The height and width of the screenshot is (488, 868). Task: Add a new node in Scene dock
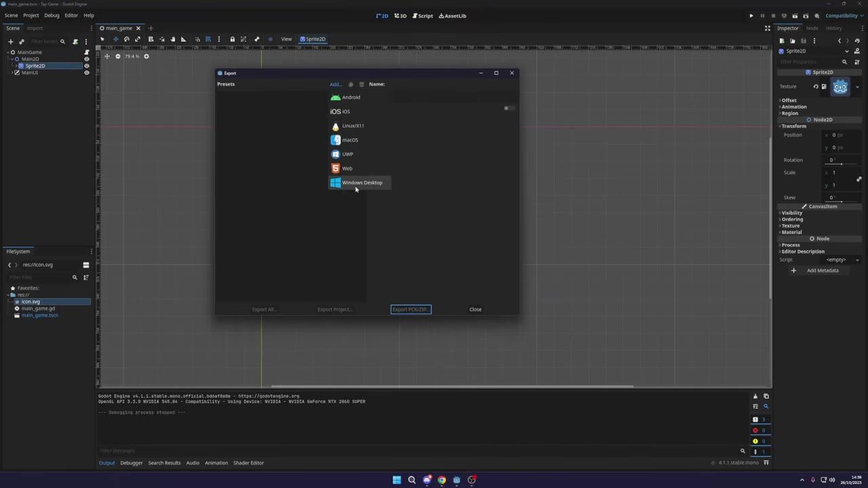click(x=11, y=41)
